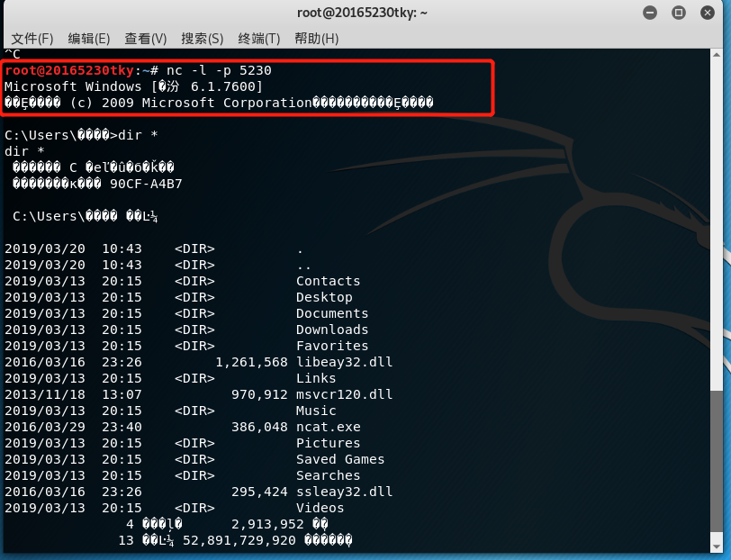Viewport: 731px width, 560px height.
Task: Click file size 1,261,568
Action: [x=252, y=362]
